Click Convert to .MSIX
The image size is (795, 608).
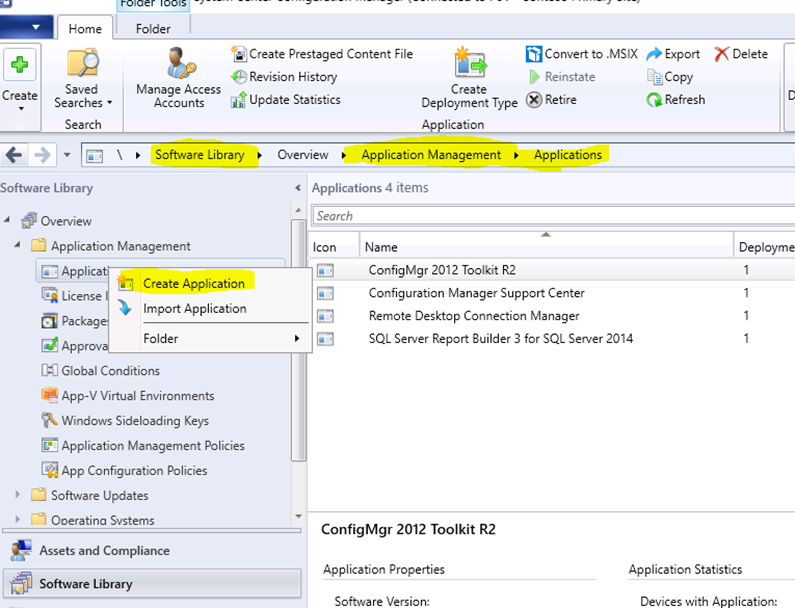point(582,54)
